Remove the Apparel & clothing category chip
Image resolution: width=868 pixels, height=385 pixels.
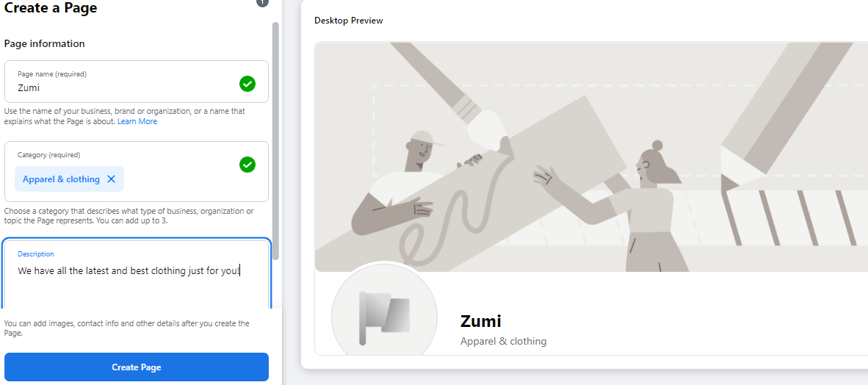coord(112,179)
